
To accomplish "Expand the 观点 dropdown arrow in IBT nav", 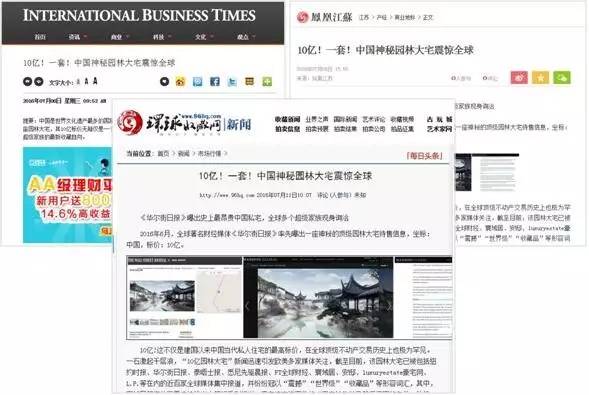I will tap(254, 36).
